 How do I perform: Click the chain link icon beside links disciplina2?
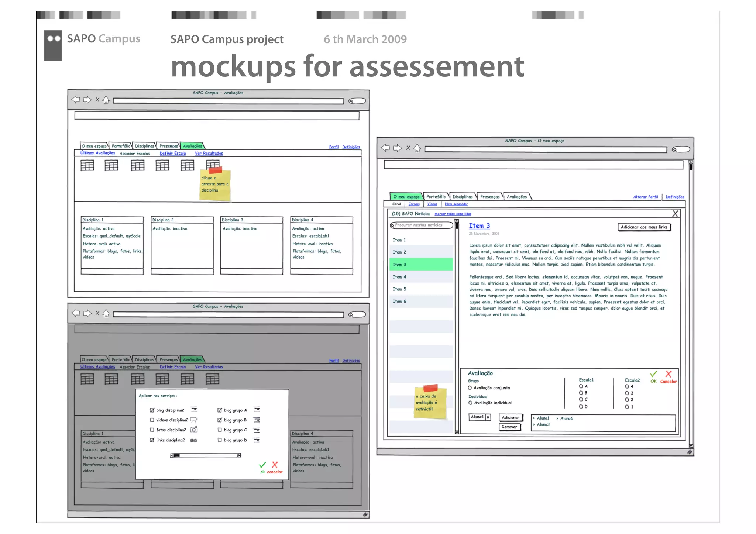point(193,440)
